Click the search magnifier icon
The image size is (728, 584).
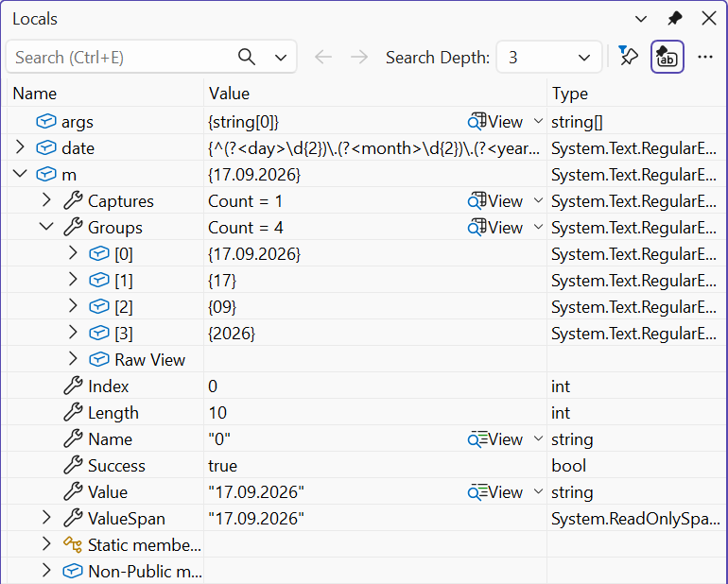pyautogui.click(x=247, y=57)
